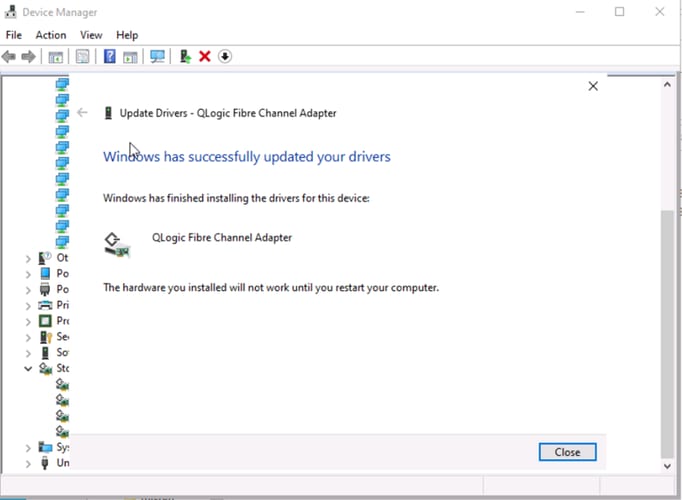Select the 'Un' USB controllers plug icon
682x500 pixels.
click(45, 463)
